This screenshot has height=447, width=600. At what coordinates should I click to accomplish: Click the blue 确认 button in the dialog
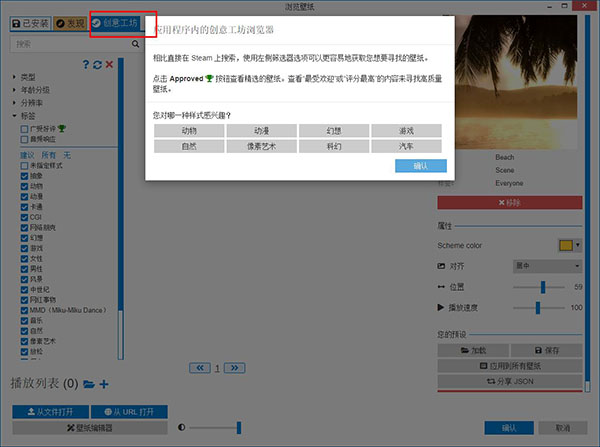419,166
